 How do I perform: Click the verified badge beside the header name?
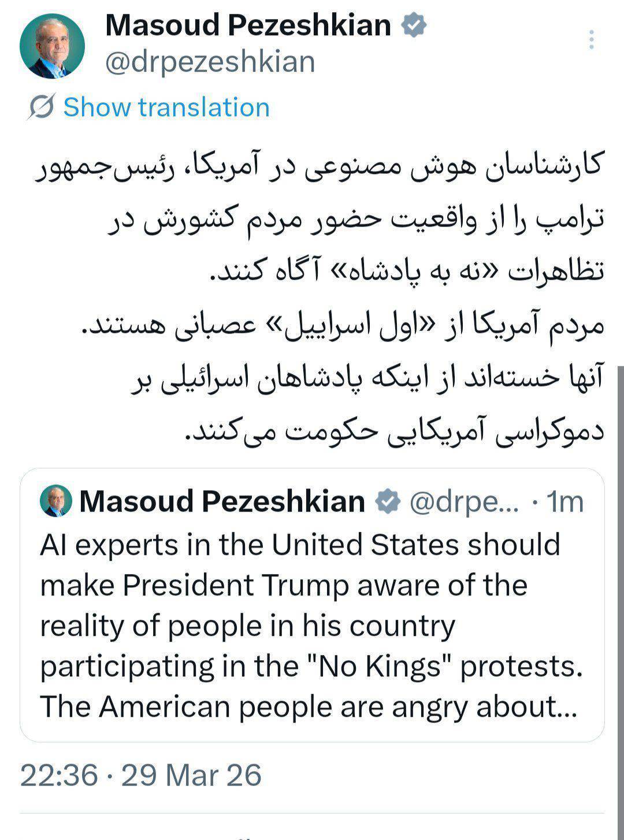(414, 25)
